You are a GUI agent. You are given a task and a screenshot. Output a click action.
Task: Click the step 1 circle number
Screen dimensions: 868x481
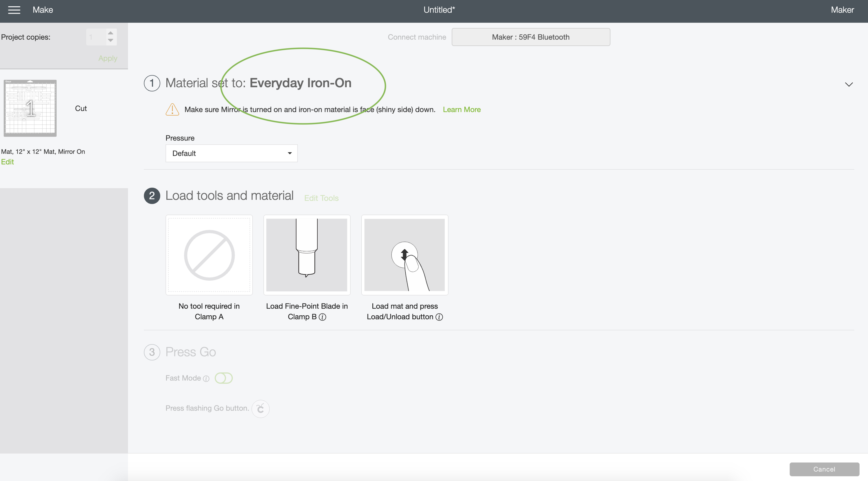pos(152,83)
